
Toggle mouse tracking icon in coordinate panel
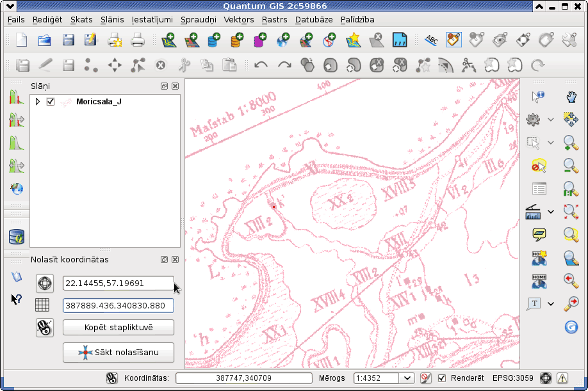click(45, 328)
